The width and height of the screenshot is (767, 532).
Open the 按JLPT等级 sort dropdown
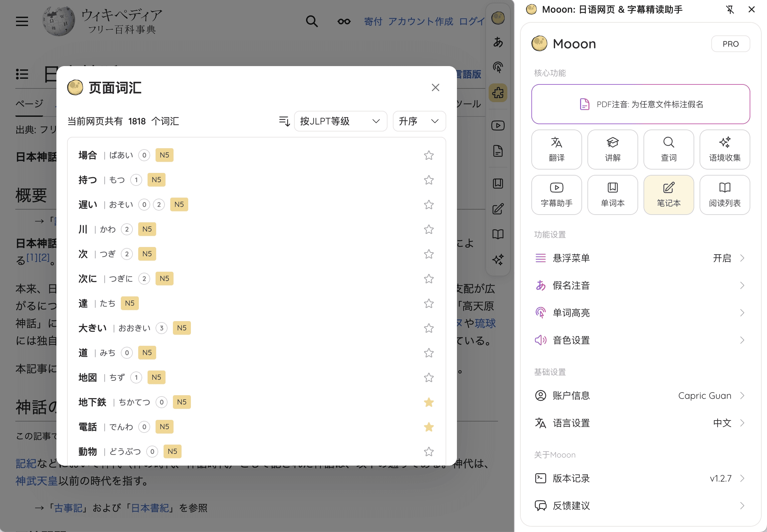tap(340, 121)
